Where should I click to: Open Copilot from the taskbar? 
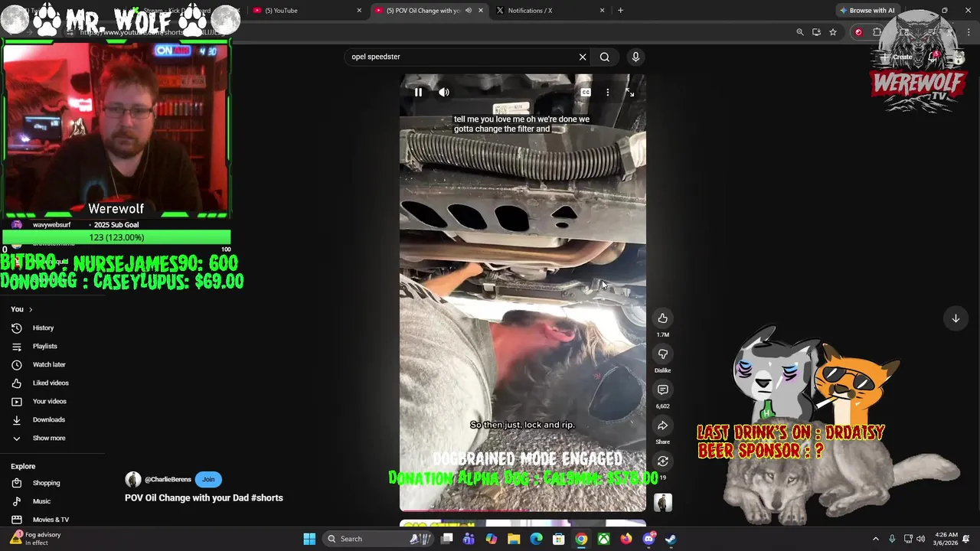[x=491, y=539]
